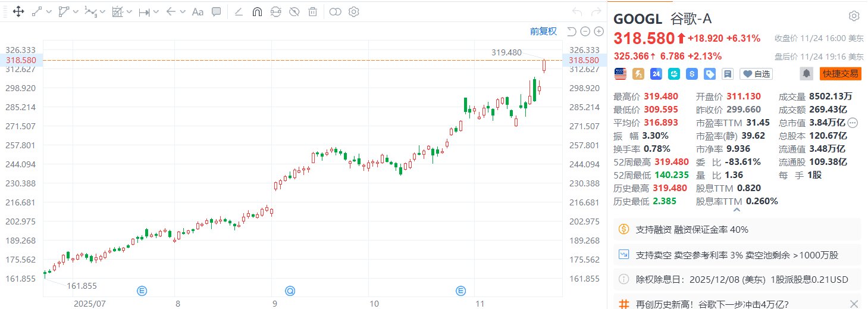Zoom in chart with plus button
This screenshot has height=309, width=868.
coord(598,32)
